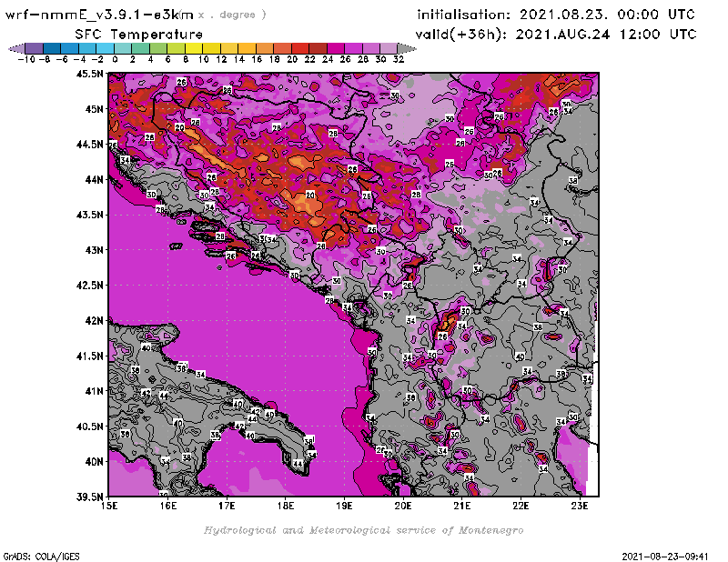Click the purple -10 to -8 legend swatch

[35, 48]
